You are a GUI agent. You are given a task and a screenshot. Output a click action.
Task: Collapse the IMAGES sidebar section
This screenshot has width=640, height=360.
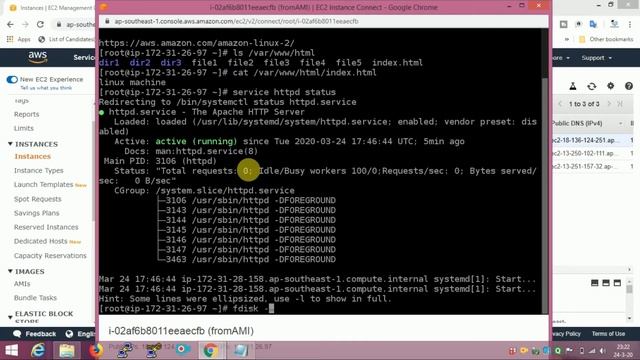(x=10, y=271)
